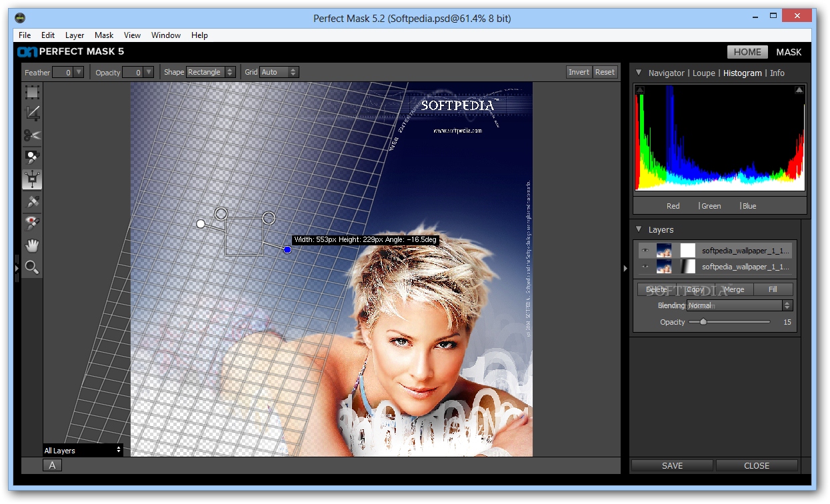Screen dimensions: 830x504
Task: Switch to the Loupe tab
Action: (x=704, y=73)
